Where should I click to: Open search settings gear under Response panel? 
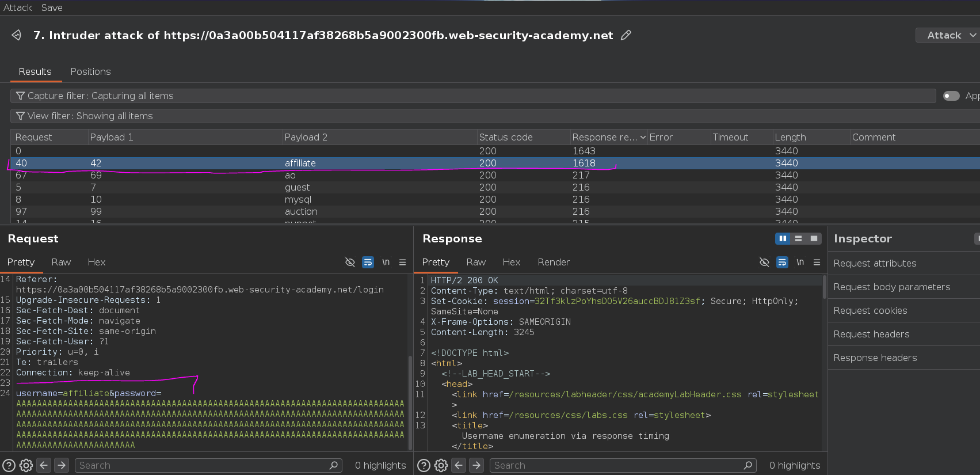pos(441,465)
